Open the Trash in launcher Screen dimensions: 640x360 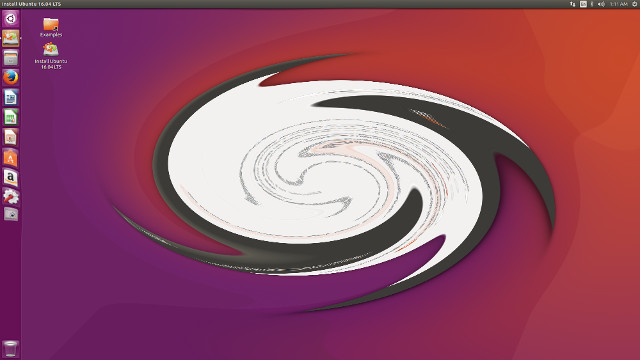(x=11, y=349)
